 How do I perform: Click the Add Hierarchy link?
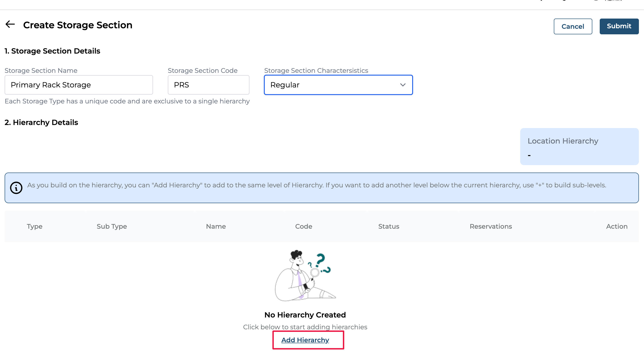click(x=305, y=340)
